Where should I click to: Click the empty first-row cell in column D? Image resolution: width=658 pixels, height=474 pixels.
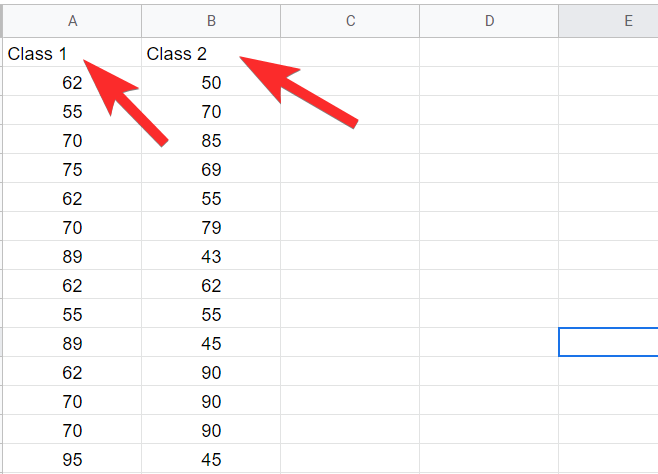489,54
